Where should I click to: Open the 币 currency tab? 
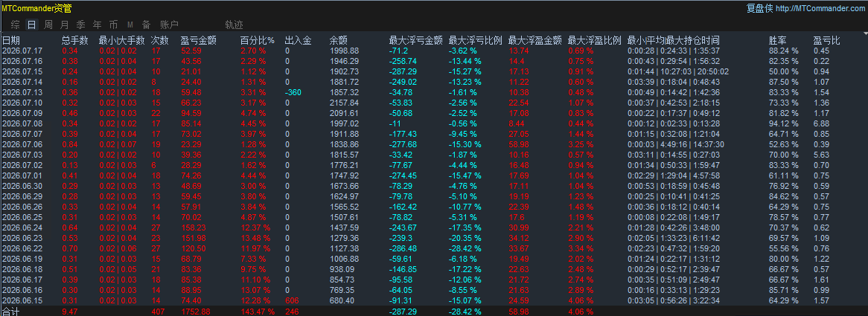click(x=113, y=25)
